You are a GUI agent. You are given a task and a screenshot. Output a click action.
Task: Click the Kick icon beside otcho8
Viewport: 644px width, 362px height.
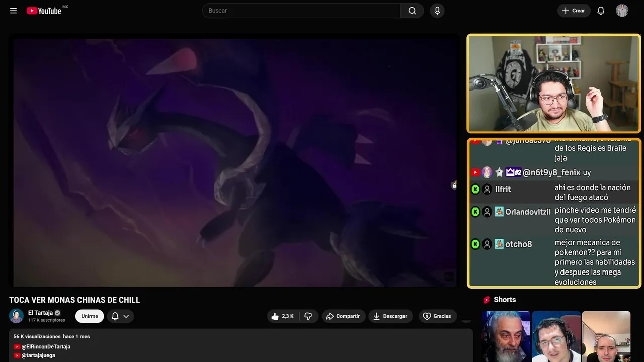tap(475, 244)
